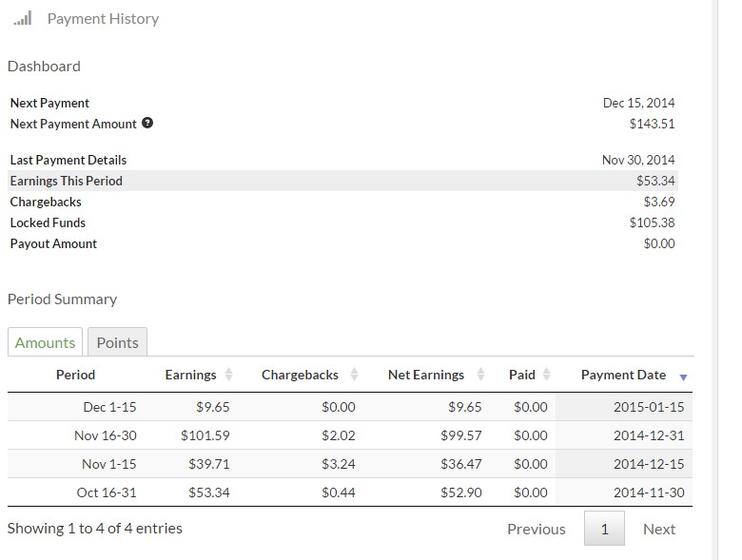Click the Earnings This Period row
Screen dimensions: 742x560
(x=342, y=181)
